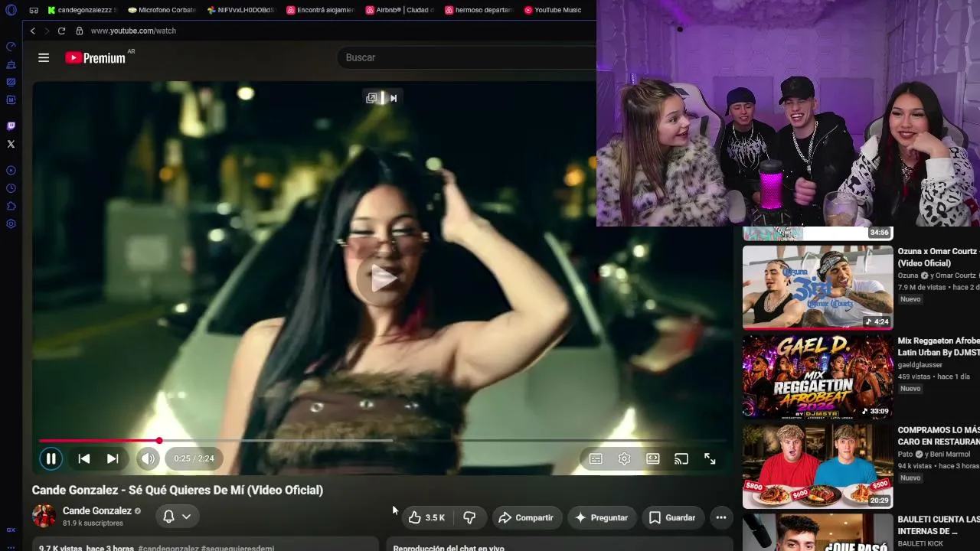The width and height of the screenshot is (980, 551).
Task: Open the player settings gear
Action: point(624,458)
